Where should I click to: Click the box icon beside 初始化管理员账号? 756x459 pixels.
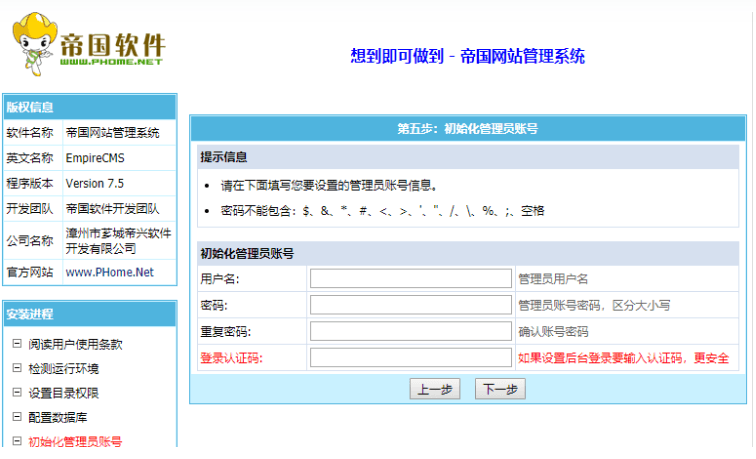pyautogui.click(x=16, y=441)
